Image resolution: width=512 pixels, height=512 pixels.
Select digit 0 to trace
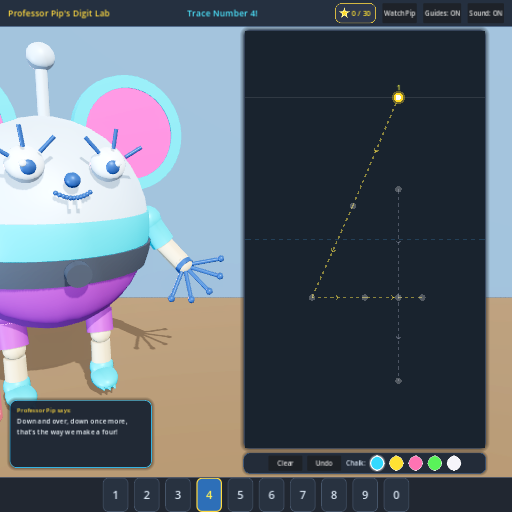point(396,495)
